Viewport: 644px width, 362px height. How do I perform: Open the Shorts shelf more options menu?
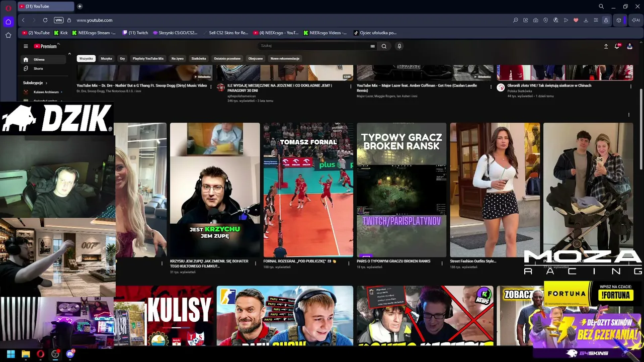(x=628, y=115)
